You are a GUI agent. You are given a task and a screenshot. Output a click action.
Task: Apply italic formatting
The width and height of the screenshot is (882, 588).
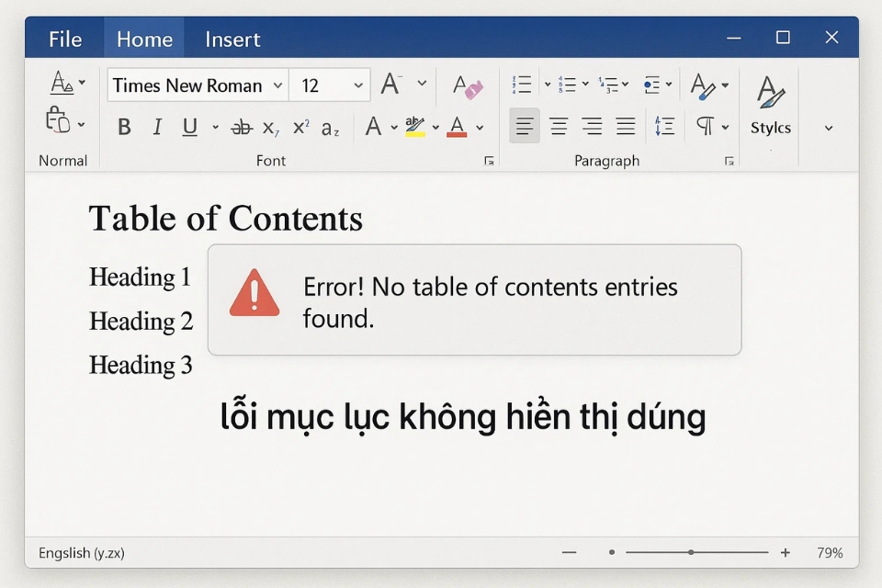pyautogui.click(x=157, y=127)
